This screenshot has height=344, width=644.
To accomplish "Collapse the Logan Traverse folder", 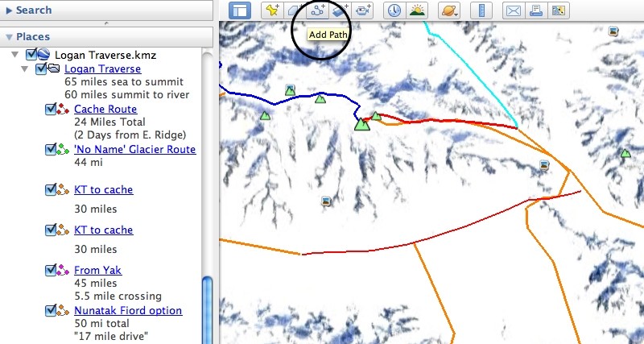I will coord(24,69).
